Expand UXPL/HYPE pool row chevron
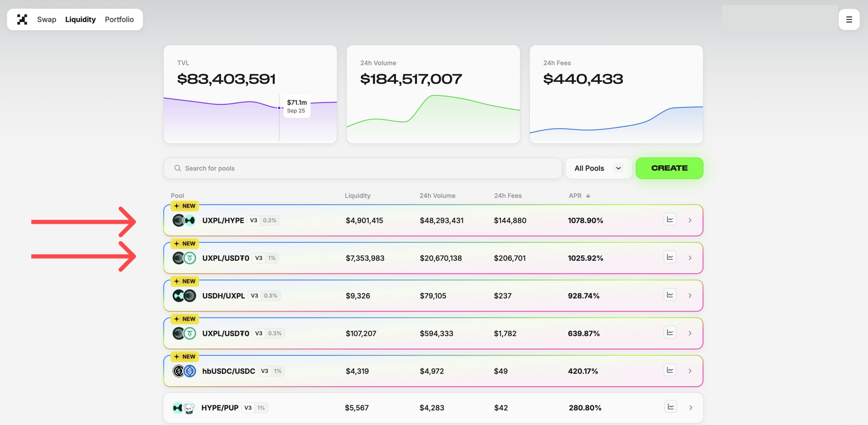This screenshot has width=868, height=425. point(690,220)
